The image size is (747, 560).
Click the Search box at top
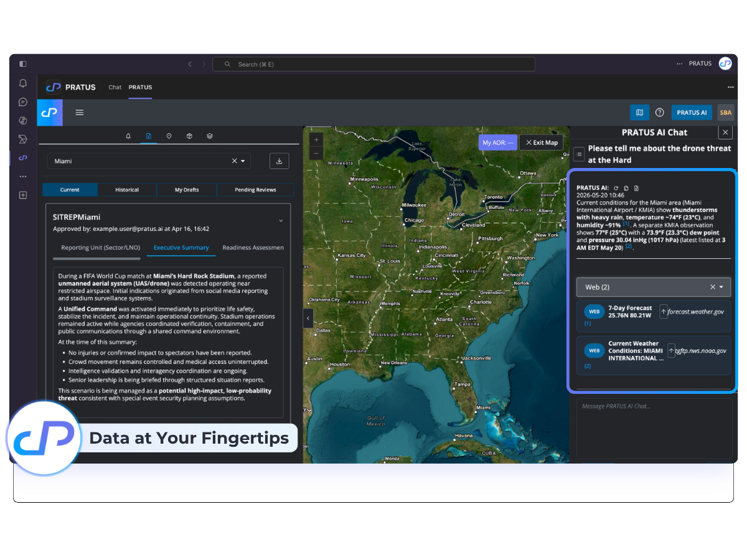[374, 64]
